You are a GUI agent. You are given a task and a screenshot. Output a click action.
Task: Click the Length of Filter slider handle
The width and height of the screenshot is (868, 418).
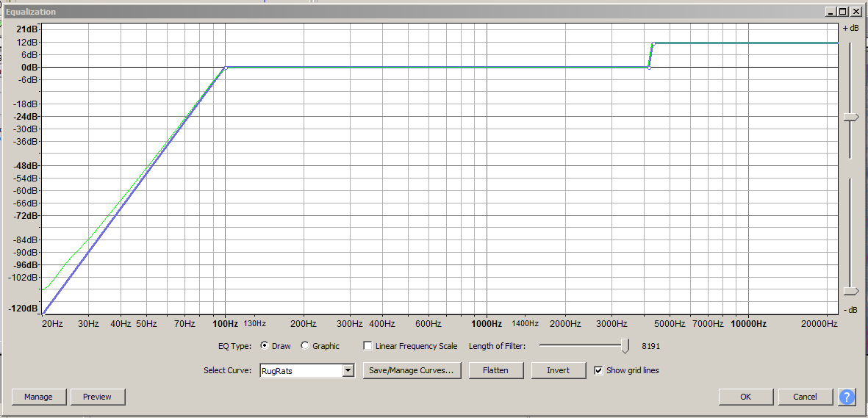tap(625, 346)
